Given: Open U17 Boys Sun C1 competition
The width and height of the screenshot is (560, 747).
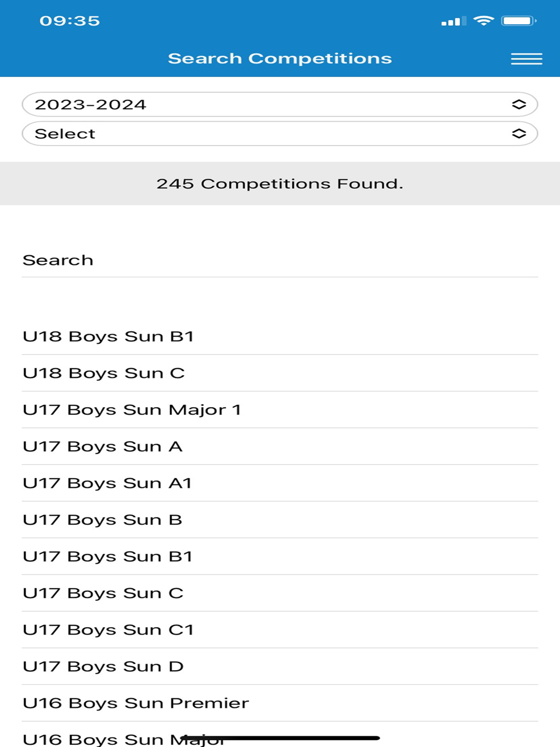Looking at the screenshot, I should (x=108, y=630).
